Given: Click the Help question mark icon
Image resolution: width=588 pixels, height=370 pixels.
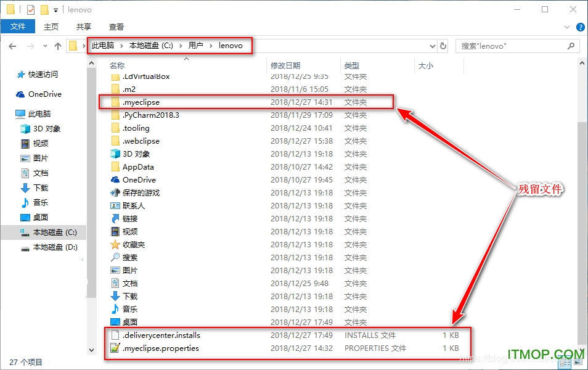Looking at the screenshot, I should [581, 27].
